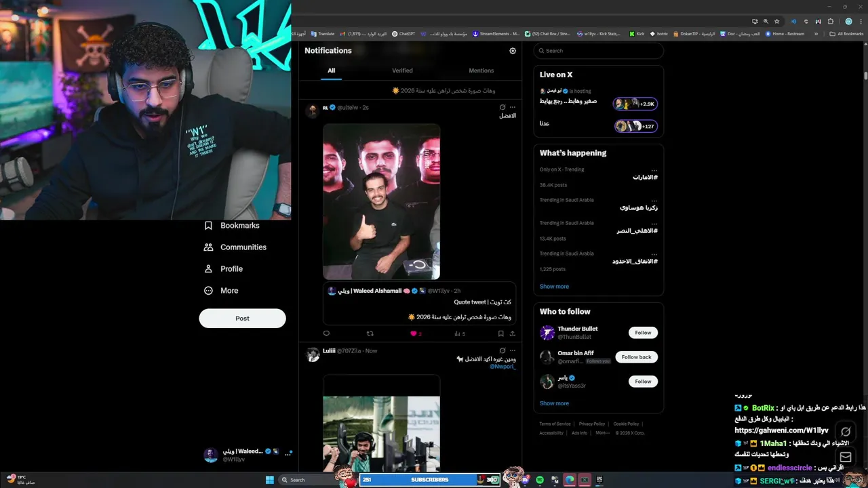This screenshot has height=488, width=868.
Task: Open notification settings gear icon
Action: 513,51
